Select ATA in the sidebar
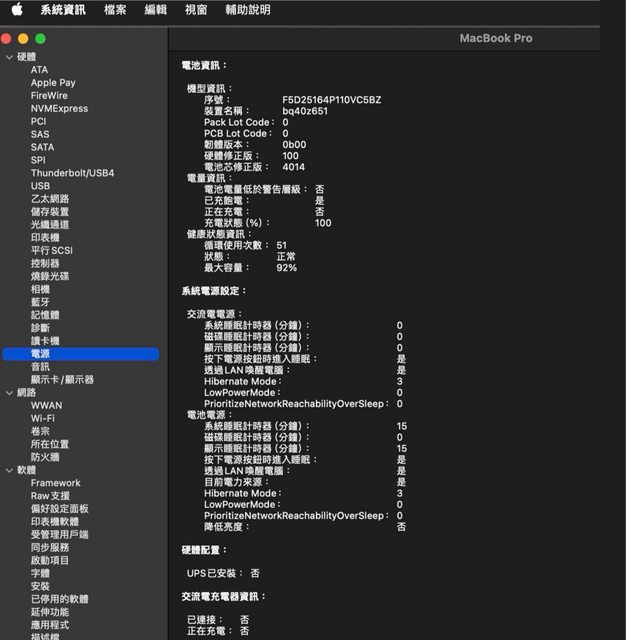 click(39, 70)
